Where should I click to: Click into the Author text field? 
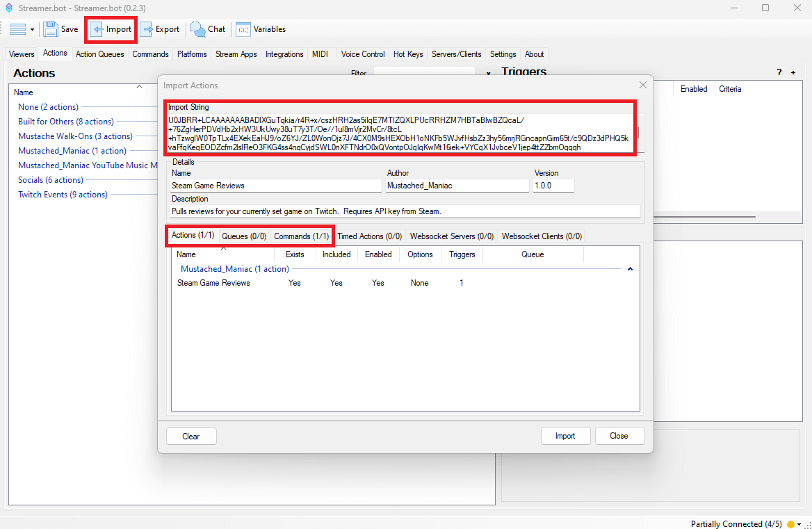tap(457, 186)
